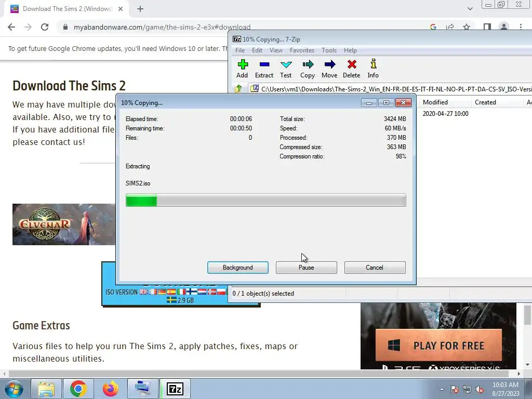Image resolution: width=532 pixels, height=399 pixels.
Task: Click the page vertical scrollbar thumb
Action: pos(527,315)
